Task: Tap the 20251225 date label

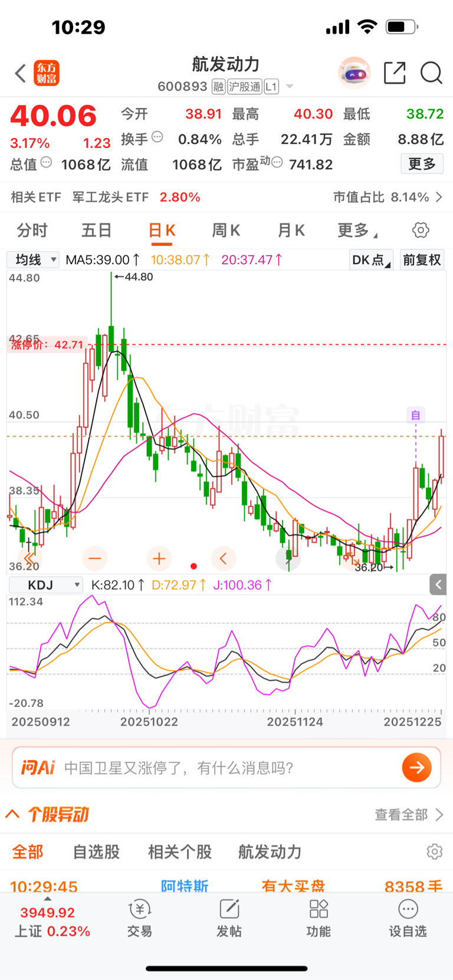Action: 412,722
